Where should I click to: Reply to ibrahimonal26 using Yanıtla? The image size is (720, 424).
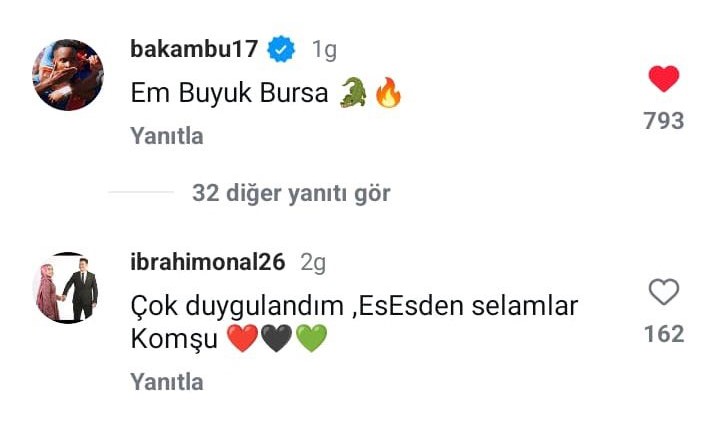pos(167,382)
